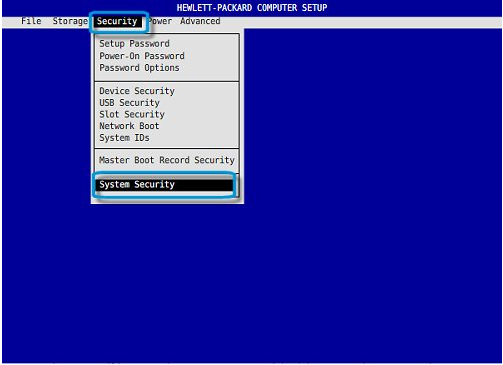Select the highlighted Security menu
The height and width of the screenshot is (365, 503).
coord(117,21)
